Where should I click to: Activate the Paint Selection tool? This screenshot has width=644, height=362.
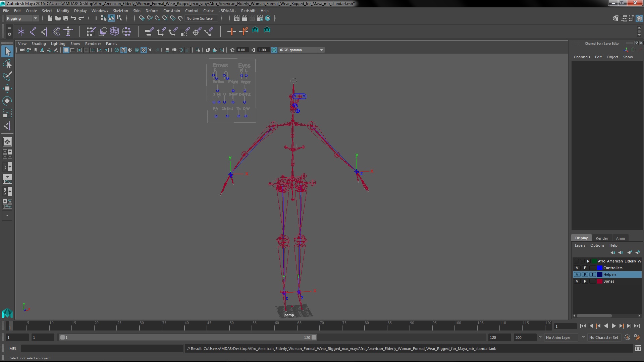tap(7, 76)
